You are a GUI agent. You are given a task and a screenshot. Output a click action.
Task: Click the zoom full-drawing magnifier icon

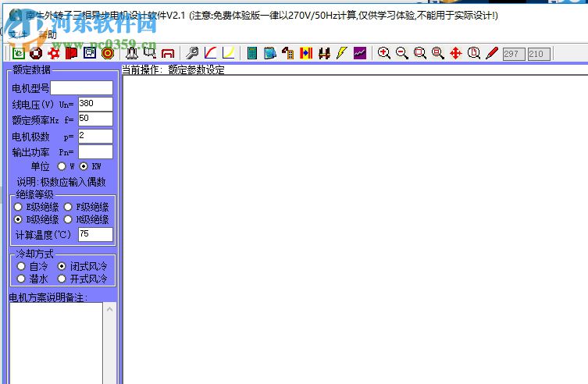[x=437, y=53]
